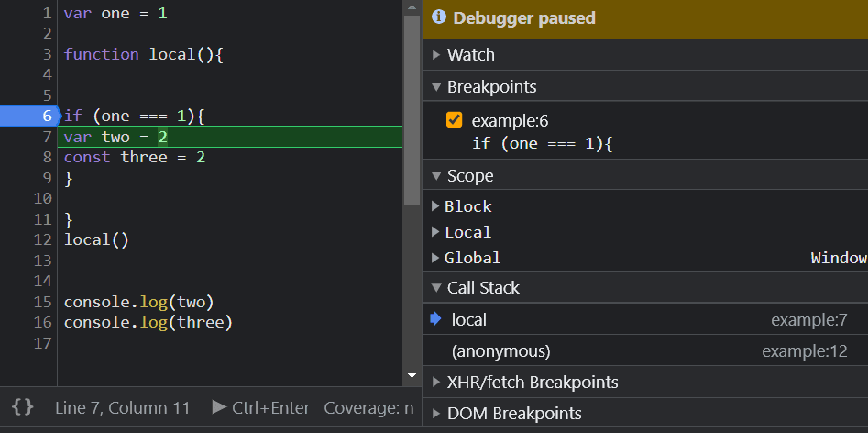Click the run snippet play icon

[219, 407]
